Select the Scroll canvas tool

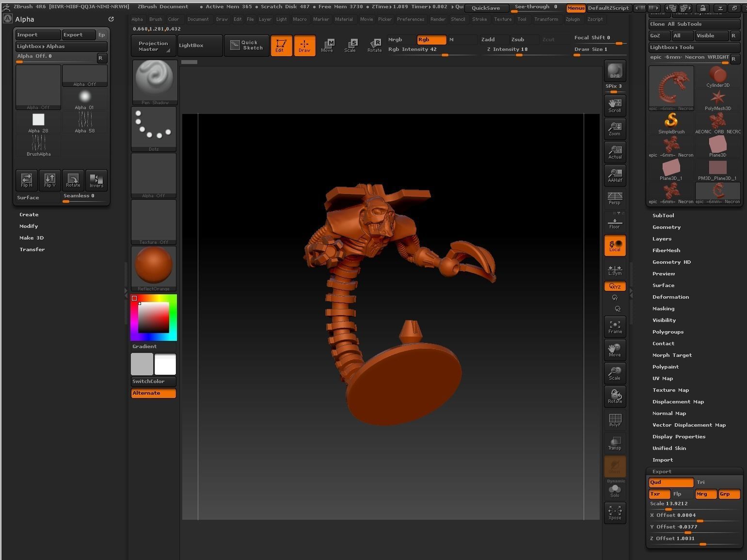pos(615,105)
